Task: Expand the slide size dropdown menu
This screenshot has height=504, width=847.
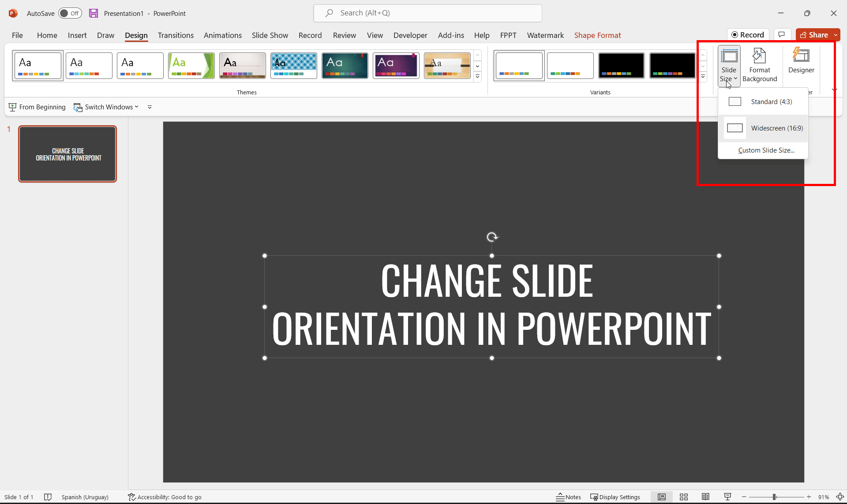Action: coord(729,64)
